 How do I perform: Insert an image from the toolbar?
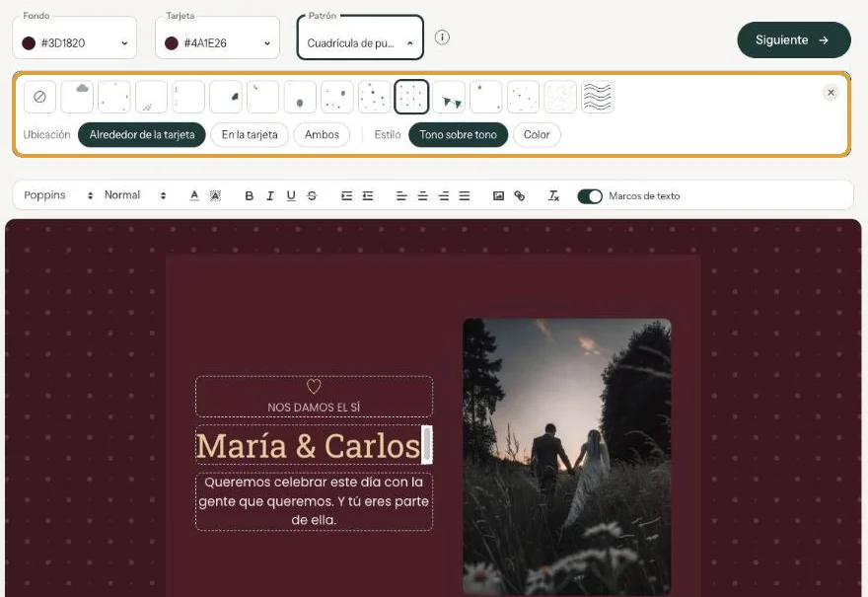point(498,195)
